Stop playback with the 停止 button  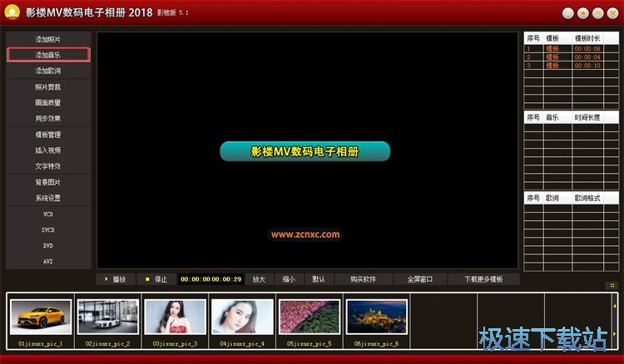[156, 279]
